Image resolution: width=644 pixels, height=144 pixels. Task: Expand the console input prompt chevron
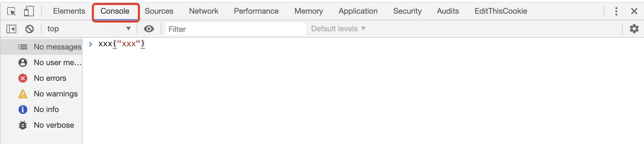[91, 44]
